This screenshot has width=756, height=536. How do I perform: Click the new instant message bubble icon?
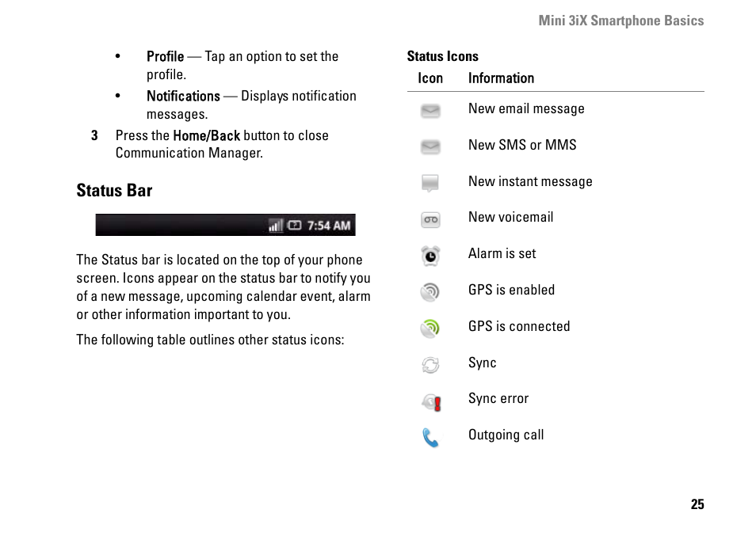430,184
